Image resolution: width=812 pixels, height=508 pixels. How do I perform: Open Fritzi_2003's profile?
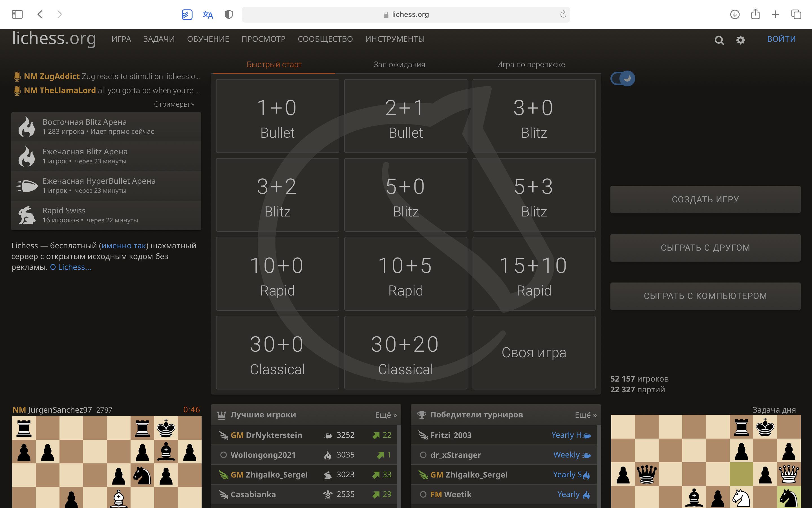click(451, 435)
